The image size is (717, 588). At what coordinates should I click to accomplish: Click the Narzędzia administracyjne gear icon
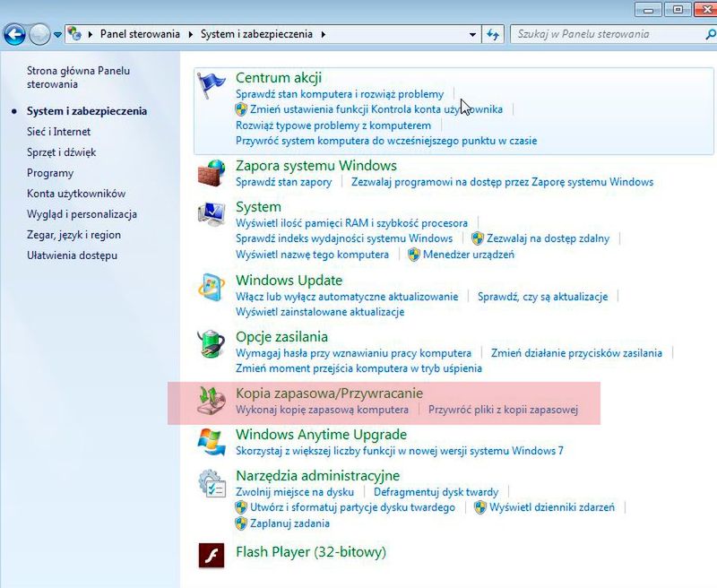pos(212,483)
